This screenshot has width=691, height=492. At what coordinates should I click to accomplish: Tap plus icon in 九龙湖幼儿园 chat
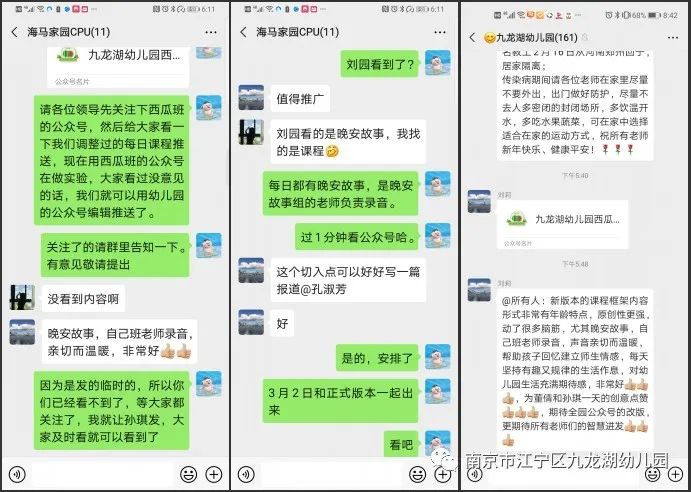coord(676,474)
